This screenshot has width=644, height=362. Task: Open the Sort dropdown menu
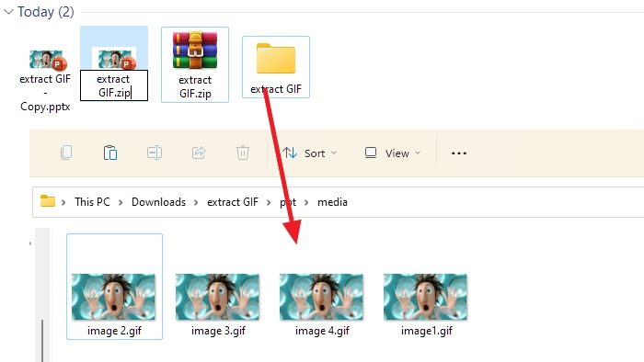[310, 153]
